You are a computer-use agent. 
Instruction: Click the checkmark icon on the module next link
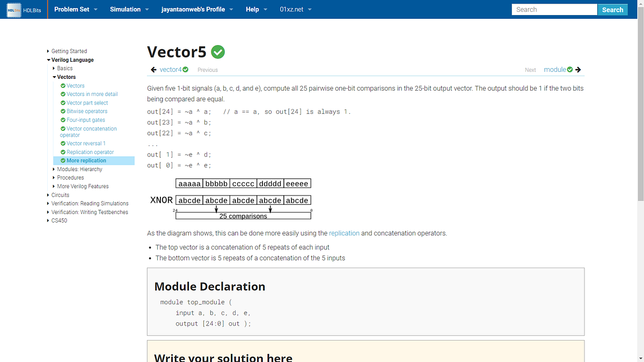[569, 69]
